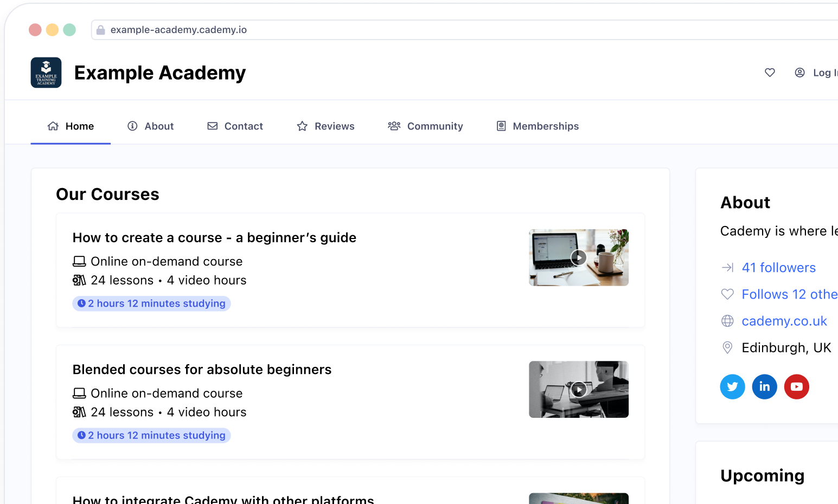Open the Follows 12 others link

[790, 294]
